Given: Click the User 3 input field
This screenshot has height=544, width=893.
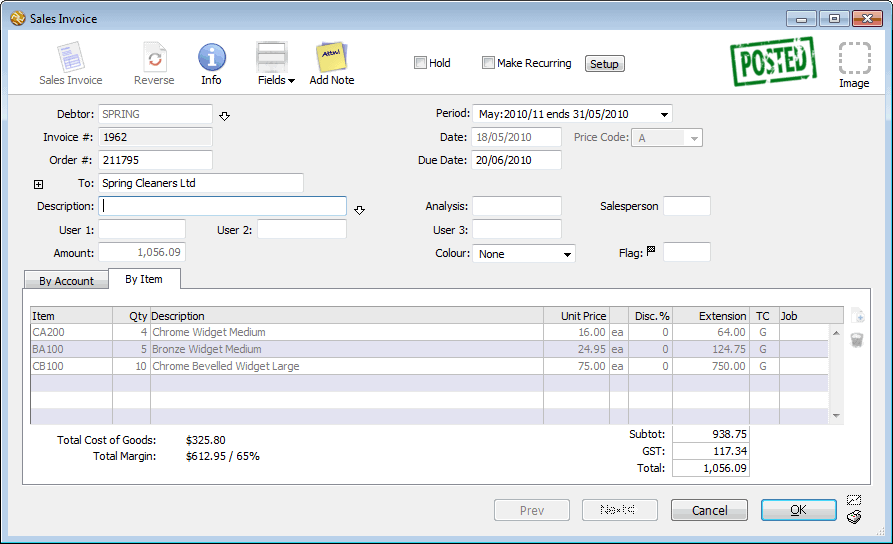Looking at the screenshot, I should (517, 229).
